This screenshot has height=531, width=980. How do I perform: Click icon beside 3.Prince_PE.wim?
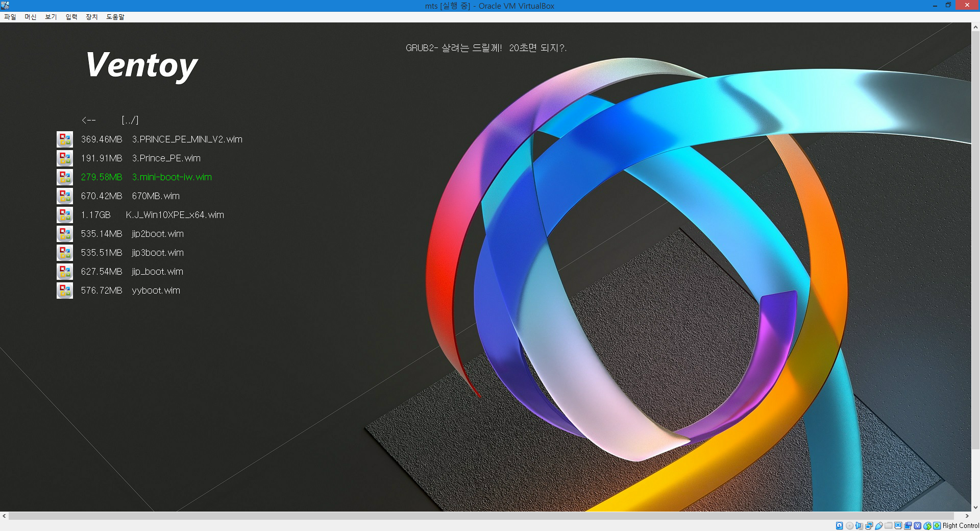click(65, 158)
